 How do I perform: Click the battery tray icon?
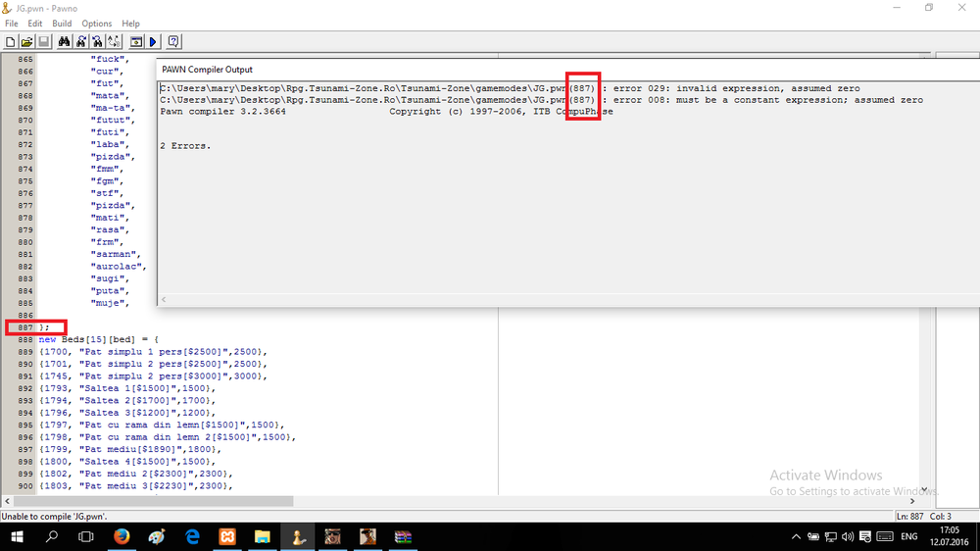(813, 536)
